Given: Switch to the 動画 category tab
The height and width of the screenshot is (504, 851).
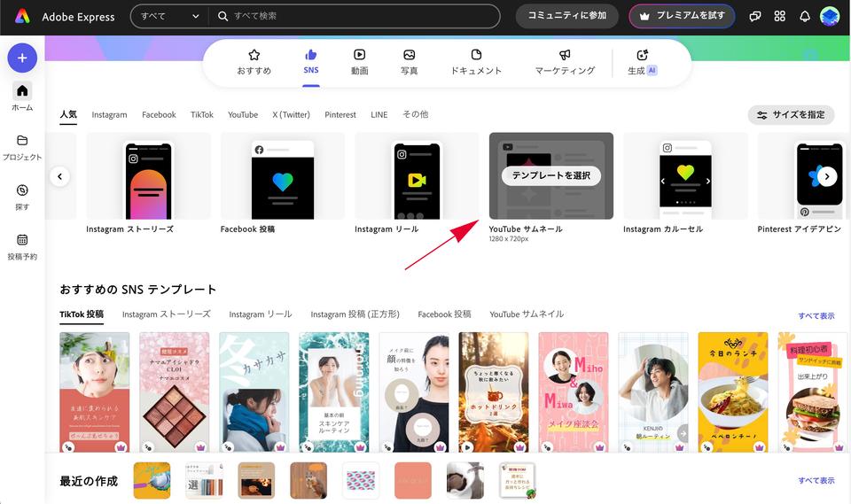Looking at the screenshot, I should [x=359, y=61].
